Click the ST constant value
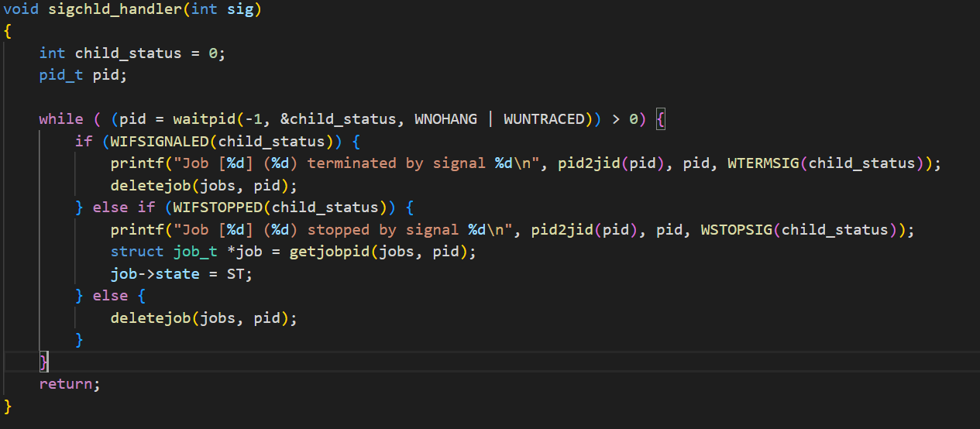The image size is (980, 429). click(x=236, y=274)
